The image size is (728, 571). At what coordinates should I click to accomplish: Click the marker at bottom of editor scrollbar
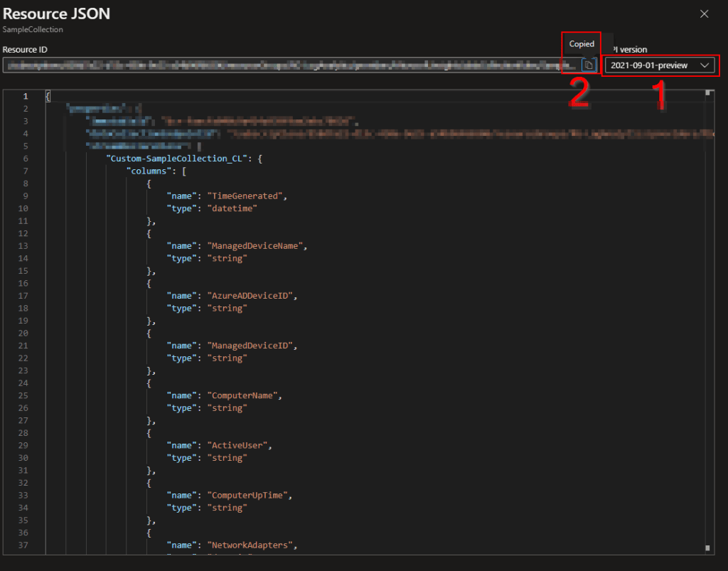[707, 548]
